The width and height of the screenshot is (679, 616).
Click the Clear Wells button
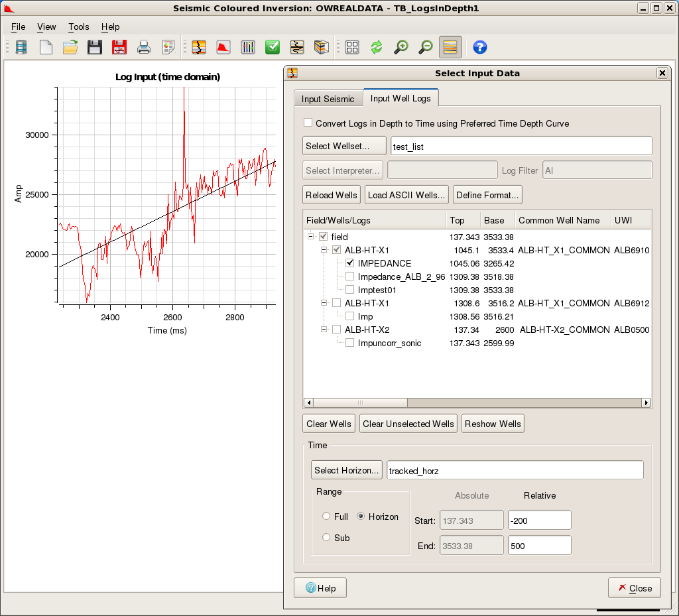[x=329, y=424]
